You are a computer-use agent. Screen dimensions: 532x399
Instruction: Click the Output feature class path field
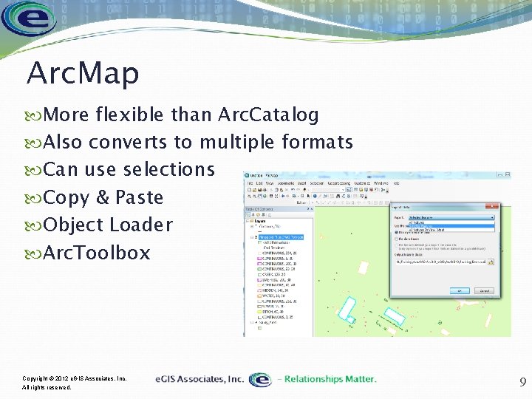(x=440, y=262)
